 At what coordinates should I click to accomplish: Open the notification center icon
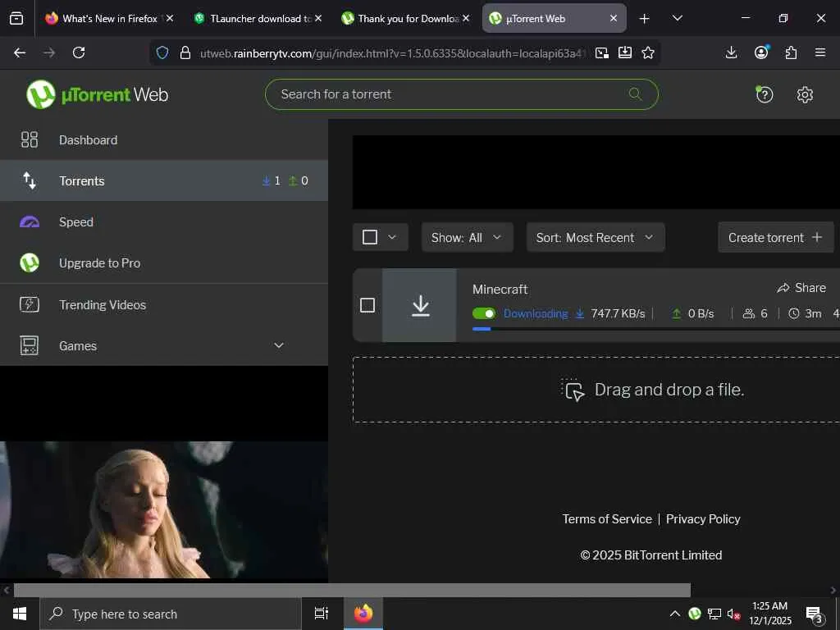click(814, 614)
